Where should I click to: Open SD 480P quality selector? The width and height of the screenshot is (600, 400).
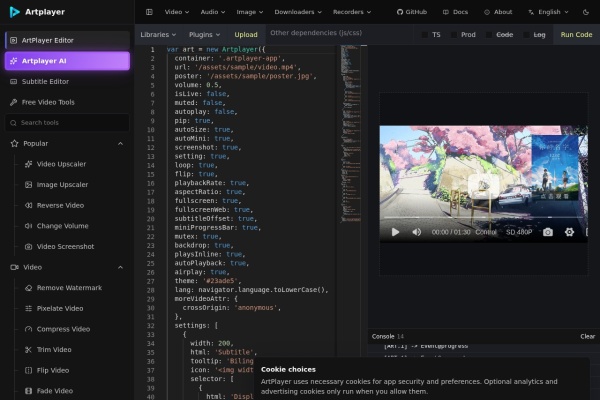click(x=519, y=232)
